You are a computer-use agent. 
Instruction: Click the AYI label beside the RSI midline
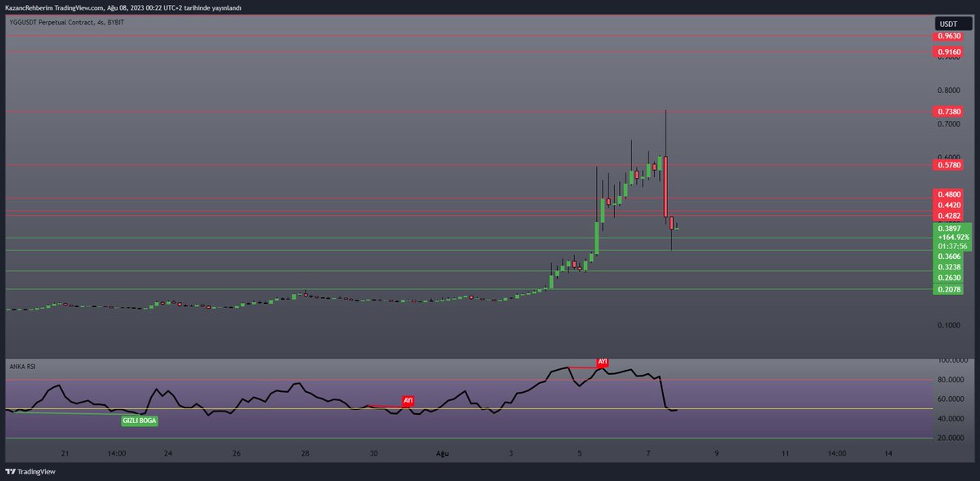(x=408, y=401)
